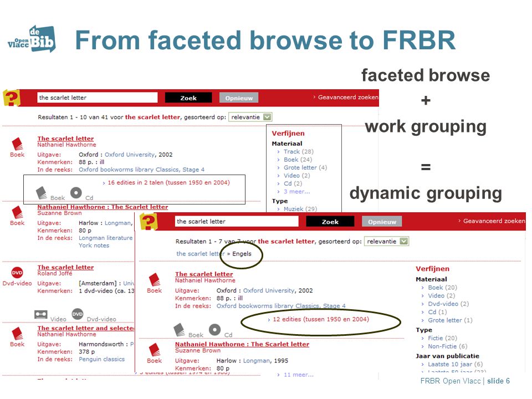Click Longman literature series link
532x399 pixels.
click(105, 238)
